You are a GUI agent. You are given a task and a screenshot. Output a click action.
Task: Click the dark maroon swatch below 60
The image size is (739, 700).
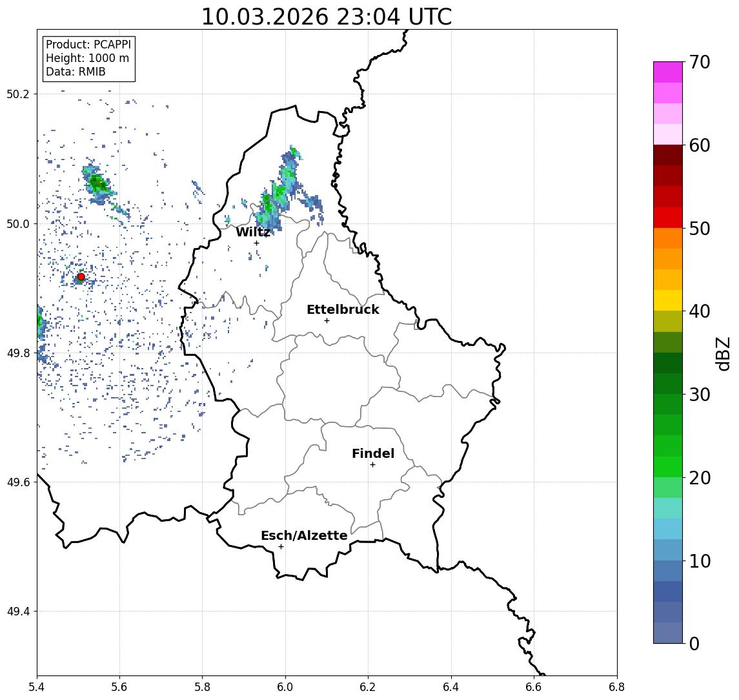(668, 155)
